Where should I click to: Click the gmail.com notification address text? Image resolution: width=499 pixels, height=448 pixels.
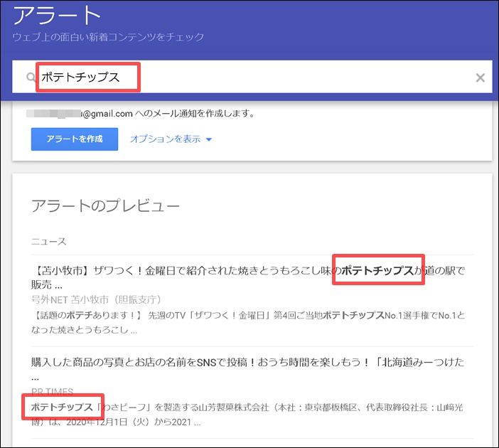coord(107,113)
